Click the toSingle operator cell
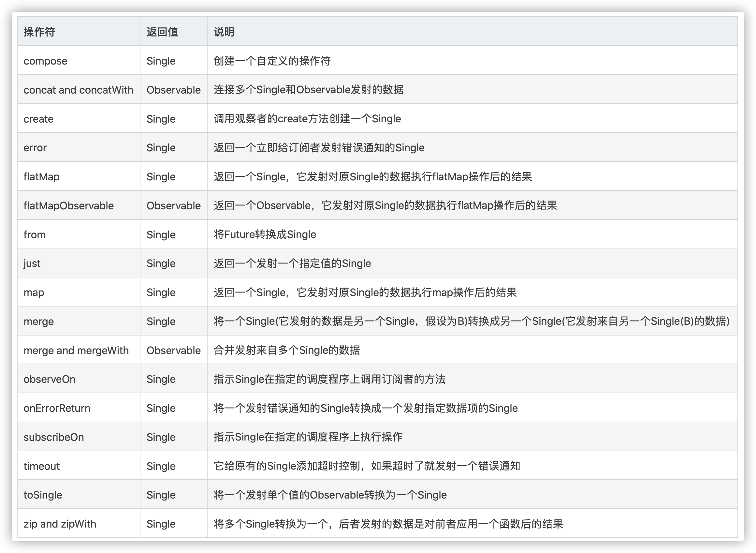 click(x=43, y=495)
